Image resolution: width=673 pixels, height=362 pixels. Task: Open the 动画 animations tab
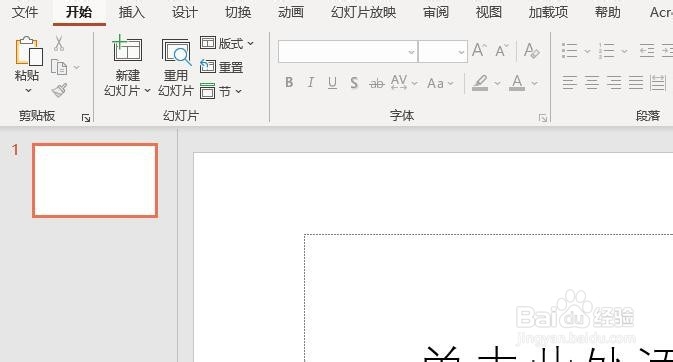pyautogui.click(x=291, y=12)
